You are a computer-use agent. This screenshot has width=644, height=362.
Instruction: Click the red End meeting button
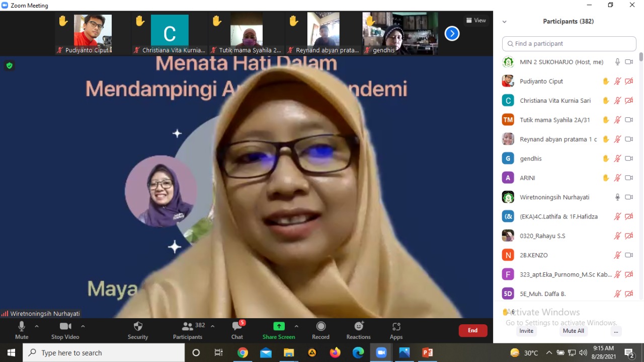[473, 330]
